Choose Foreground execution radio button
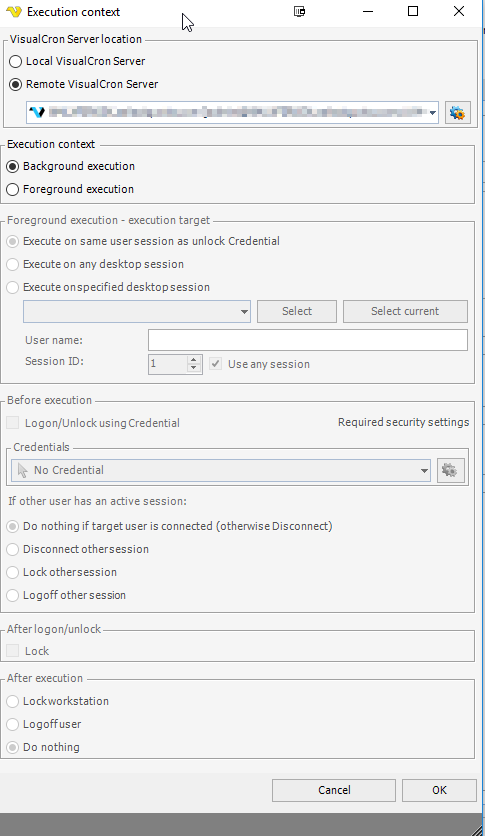 [13, 189]
